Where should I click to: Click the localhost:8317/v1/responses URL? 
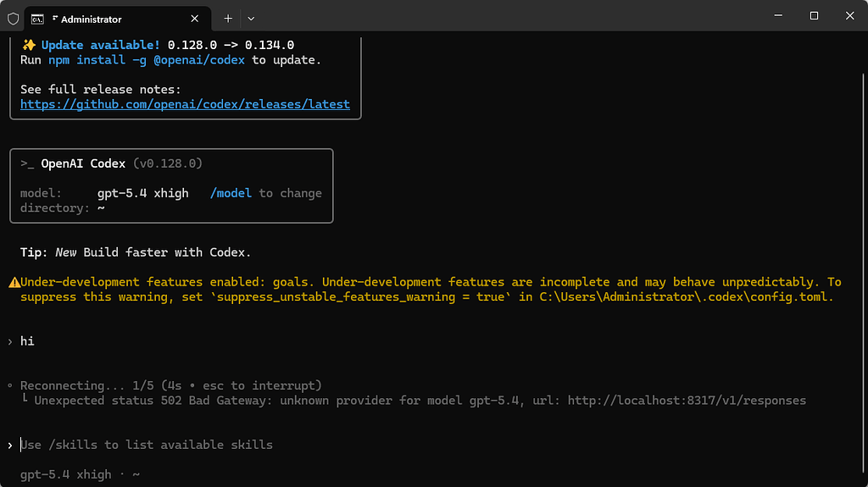687,401
